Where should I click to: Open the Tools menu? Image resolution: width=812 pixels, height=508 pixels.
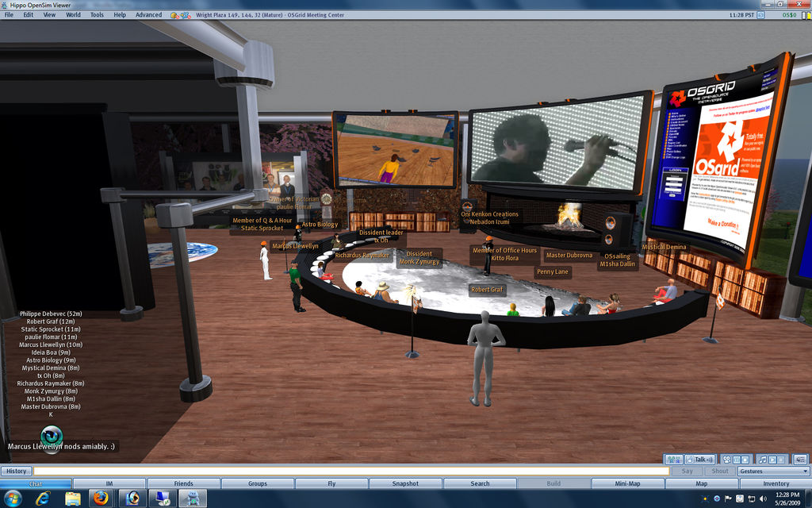pyautogui.click(x=97, y=14)
